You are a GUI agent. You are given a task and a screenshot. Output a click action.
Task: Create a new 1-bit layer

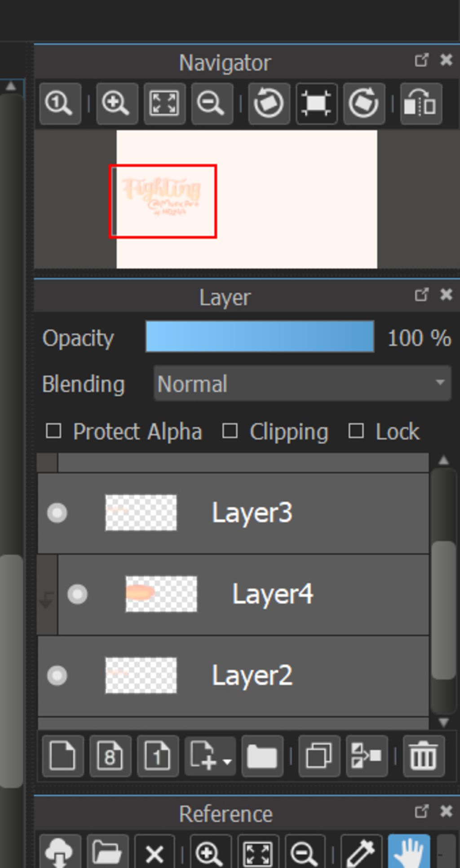click(x=158, y=756)
